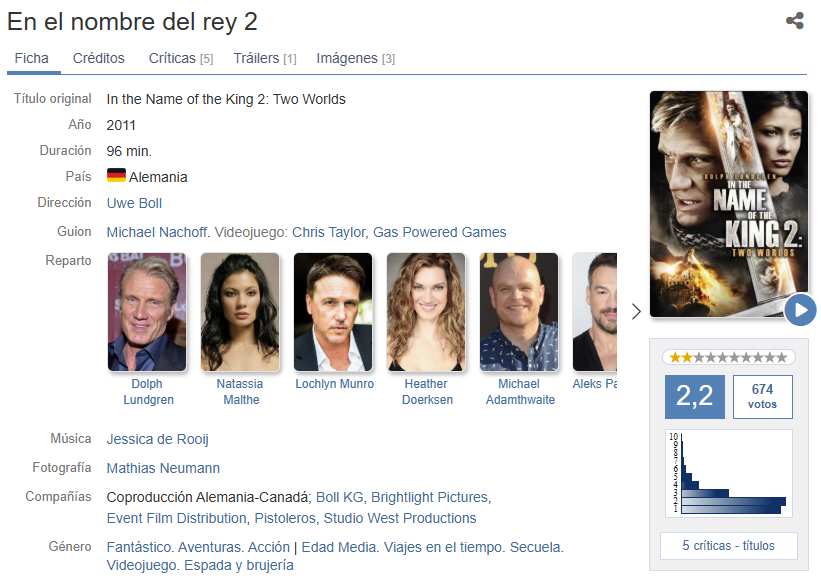Open the Tráilers tab
Viewport: 821px width, 582px height.
point(264,58)
